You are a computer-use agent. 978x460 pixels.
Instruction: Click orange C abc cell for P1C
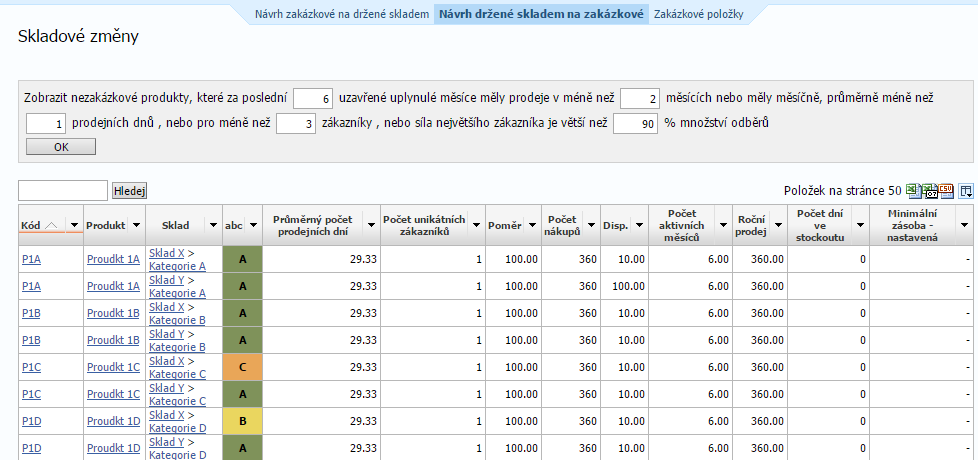point(243,367)
